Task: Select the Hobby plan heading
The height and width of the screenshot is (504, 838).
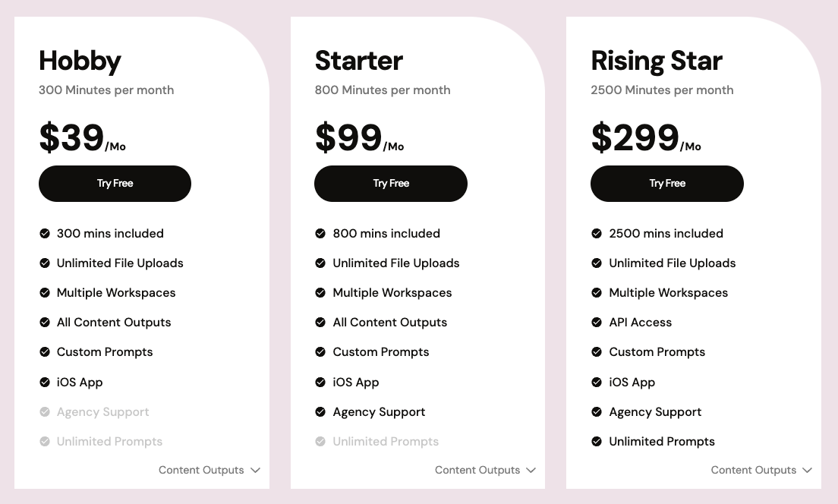Action: coord(80,61)
